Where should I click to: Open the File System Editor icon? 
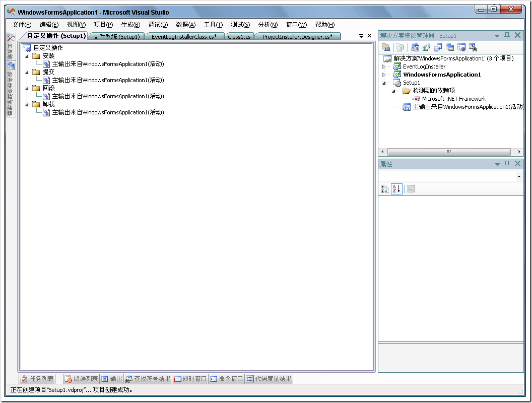coord(415,47)
